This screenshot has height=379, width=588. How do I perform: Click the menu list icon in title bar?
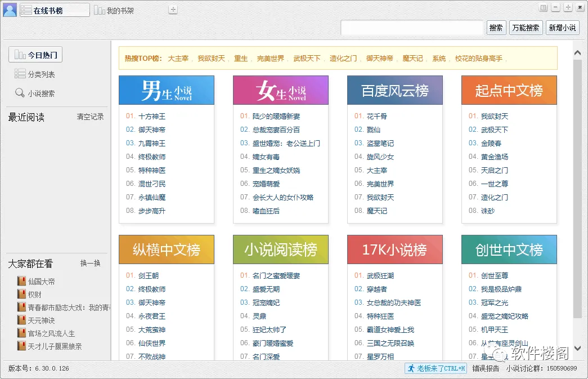pyautogui.click(x=544, y=7)
